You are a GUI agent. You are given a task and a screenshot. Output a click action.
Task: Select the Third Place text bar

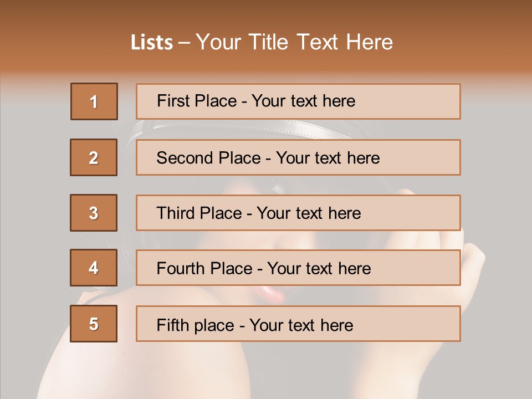click(x=298, y=213)
